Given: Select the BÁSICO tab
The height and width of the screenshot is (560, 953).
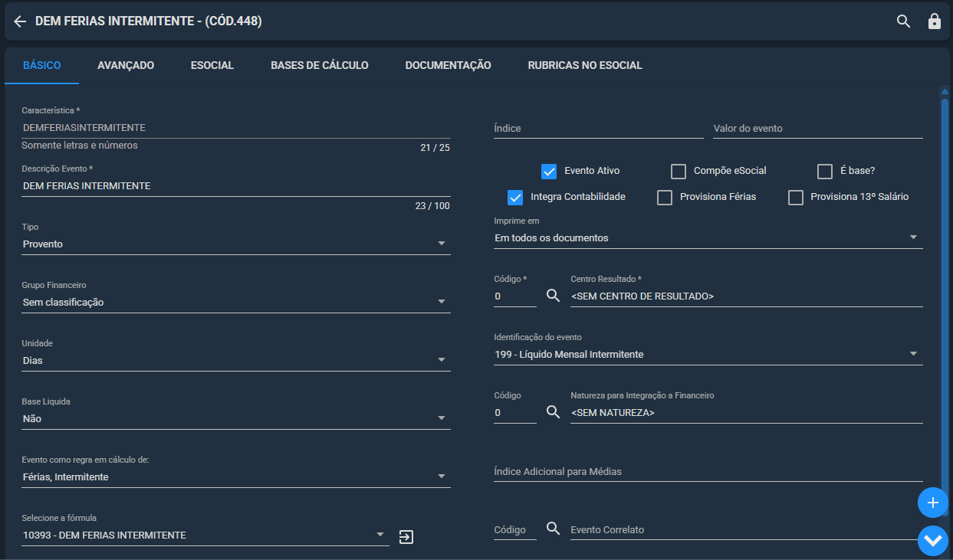Looking at the screenshot, I should 42,65.
